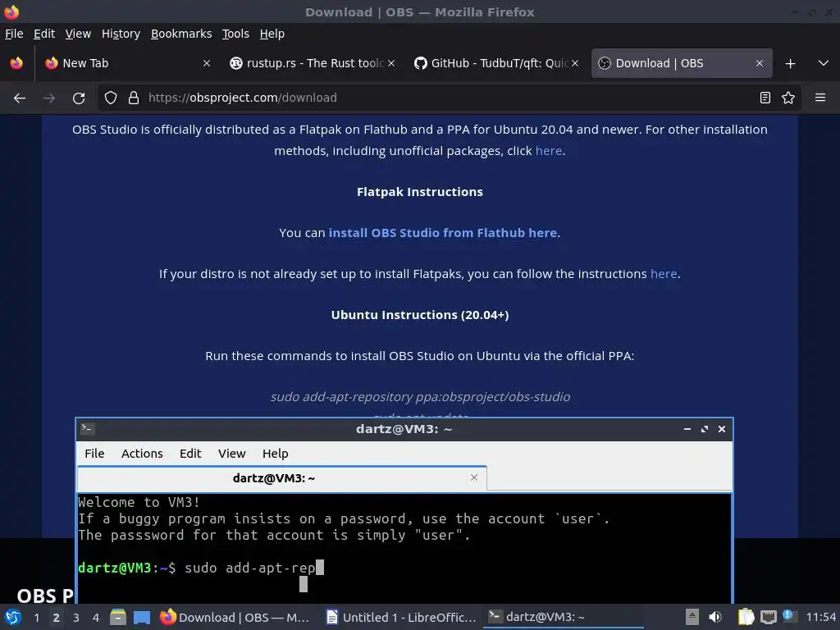Follow 'here' link for Flatpak setup instructions
The width and height of the screenshot is (840, 630).
pos(664,274)
